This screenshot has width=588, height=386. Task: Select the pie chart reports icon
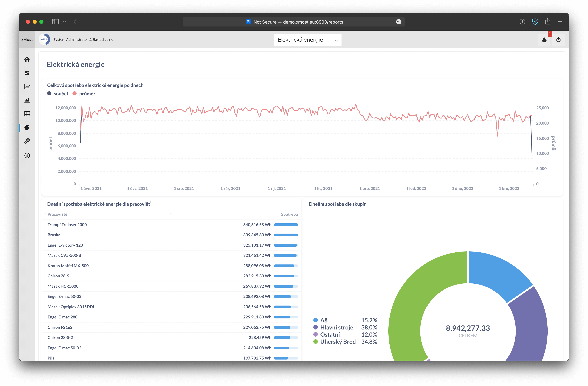tap(27, 127)
